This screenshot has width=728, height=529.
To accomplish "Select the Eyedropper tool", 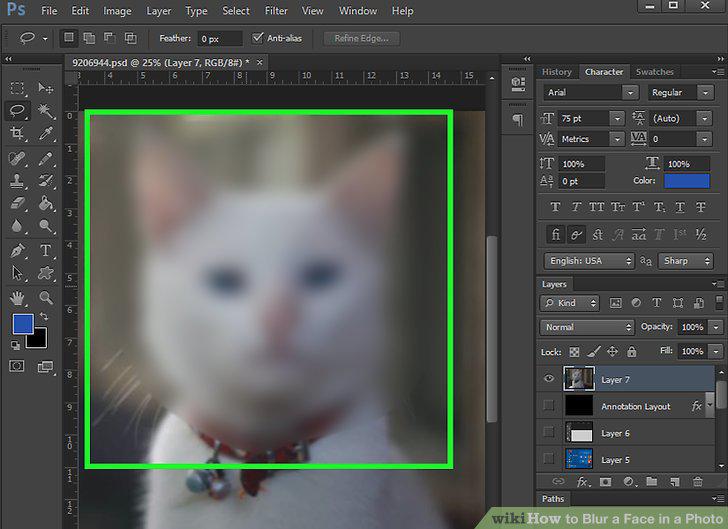I will click(x=46, y=134).
